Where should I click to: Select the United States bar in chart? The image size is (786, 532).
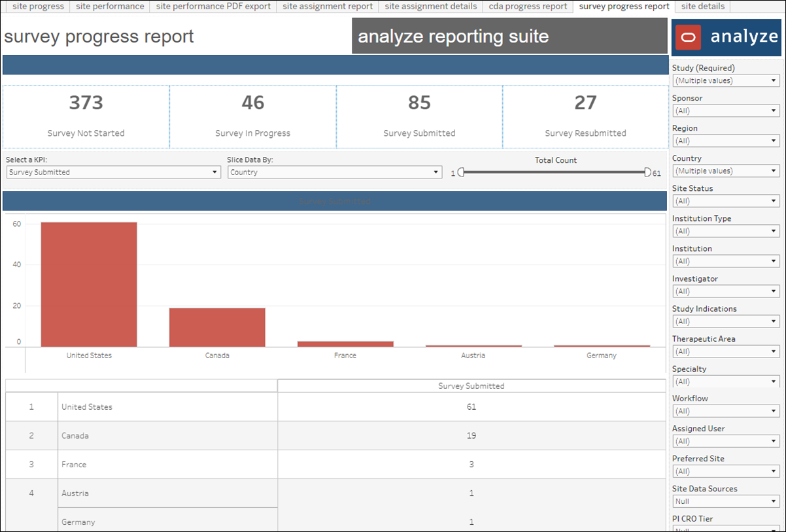pos(89,284)
